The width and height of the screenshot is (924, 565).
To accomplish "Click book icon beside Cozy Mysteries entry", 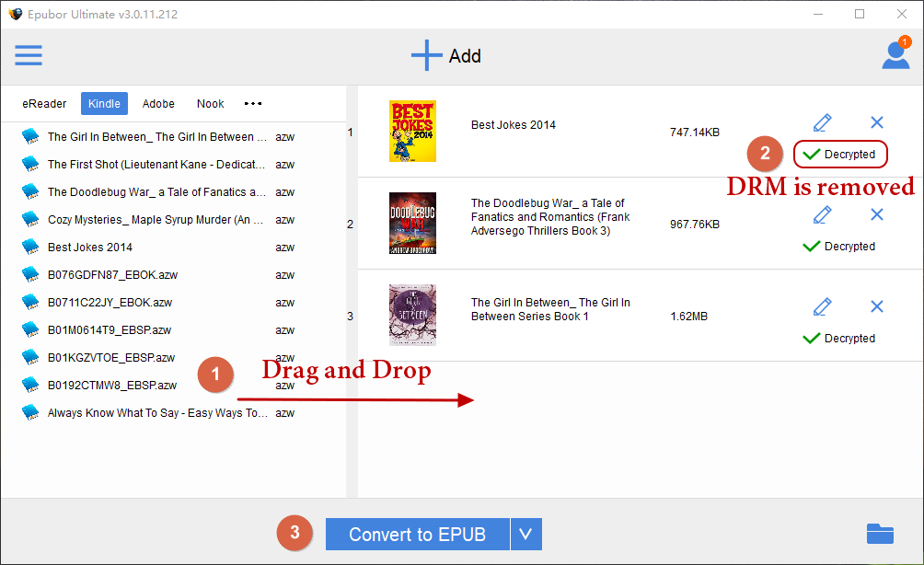I will (x=30, y=219).
